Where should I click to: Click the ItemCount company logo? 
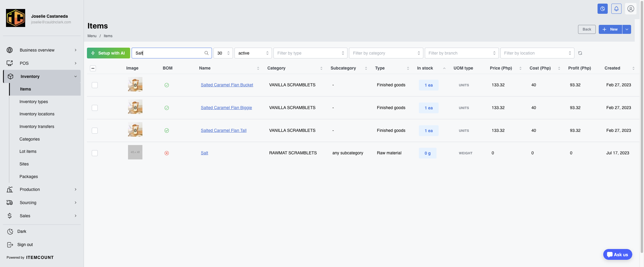tap(16, 18)
